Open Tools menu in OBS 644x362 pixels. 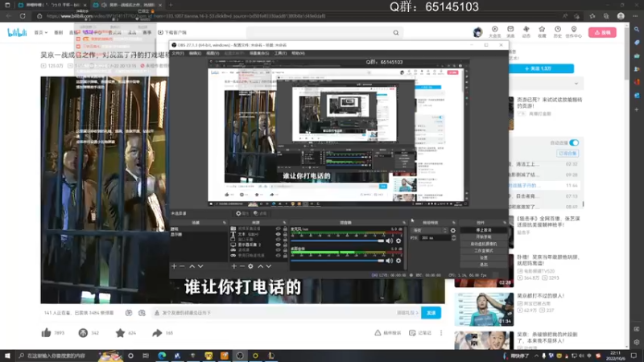click(x=280, y=53)
